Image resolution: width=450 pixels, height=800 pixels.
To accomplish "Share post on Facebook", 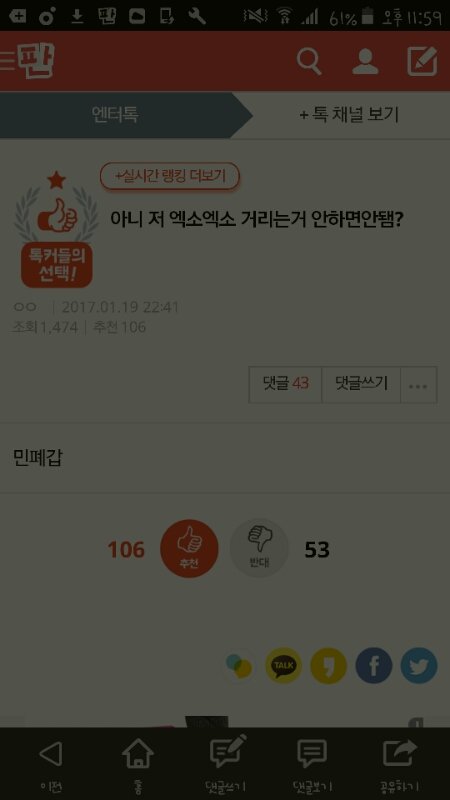I will pos(373,665).
